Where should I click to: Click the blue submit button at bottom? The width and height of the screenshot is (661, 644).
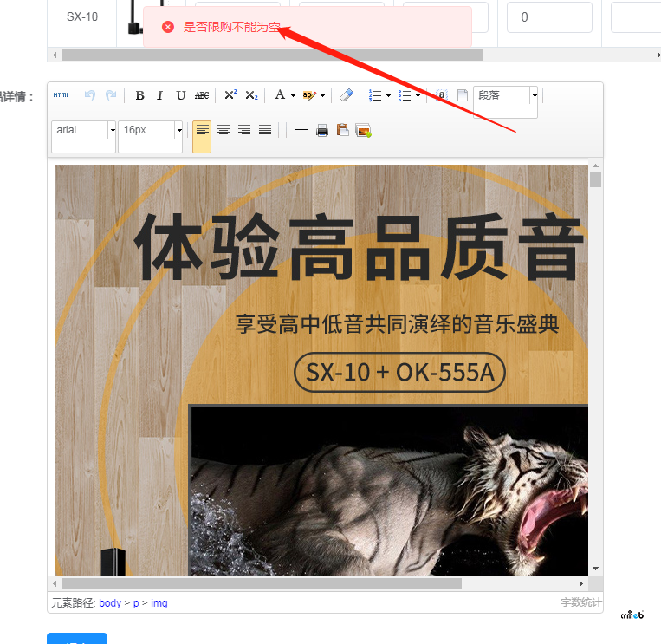click(77, 639)
